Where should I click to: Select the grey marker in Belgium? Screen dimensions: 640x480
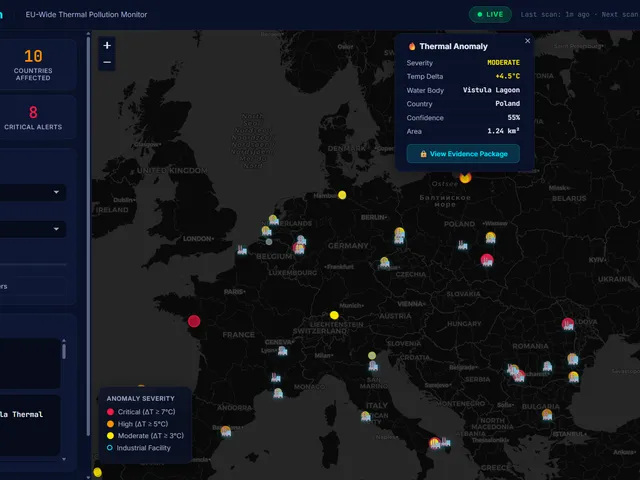[x=269, y=242]
